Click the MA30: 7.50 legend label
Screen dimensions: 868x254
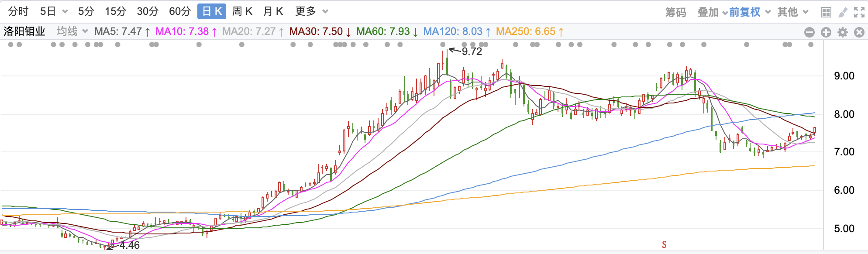(x=320, y=31)
